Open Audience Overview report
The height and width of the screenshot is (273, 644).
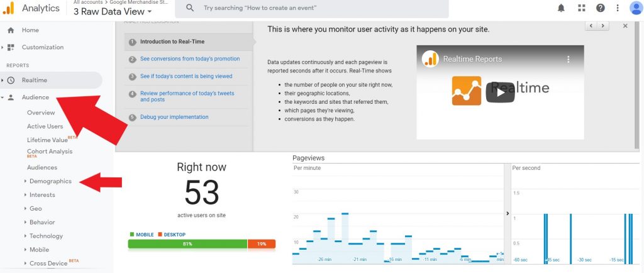[41, 113]
